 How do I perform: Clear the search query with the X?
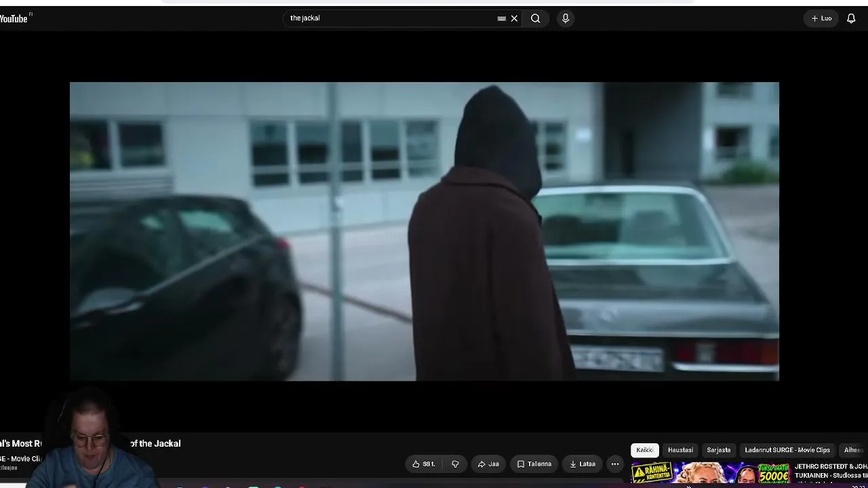coord(515,18)
